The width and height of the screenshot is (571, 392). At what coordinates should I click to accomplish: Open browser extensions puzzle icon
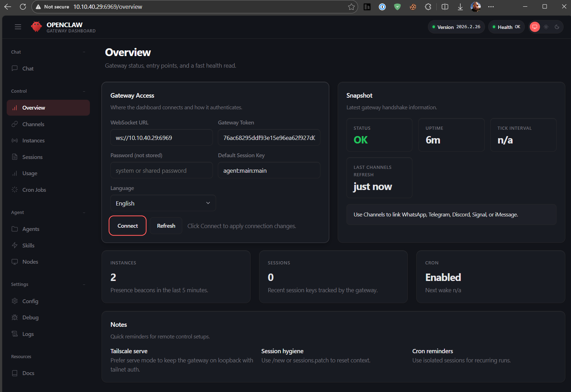pos(428,7)
